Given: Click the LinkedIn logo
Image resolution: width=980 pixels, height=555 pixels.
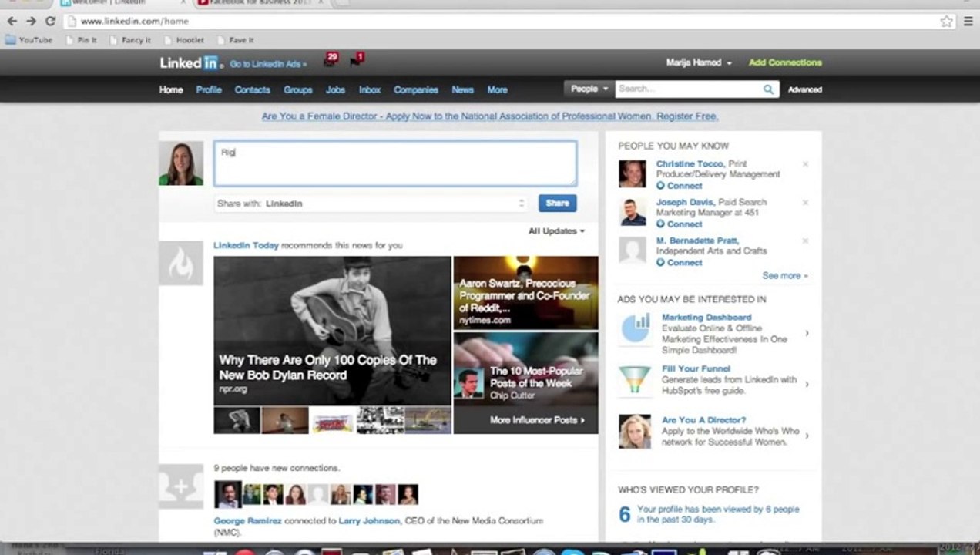Looking at the screenshot, I should click(191, 62).
